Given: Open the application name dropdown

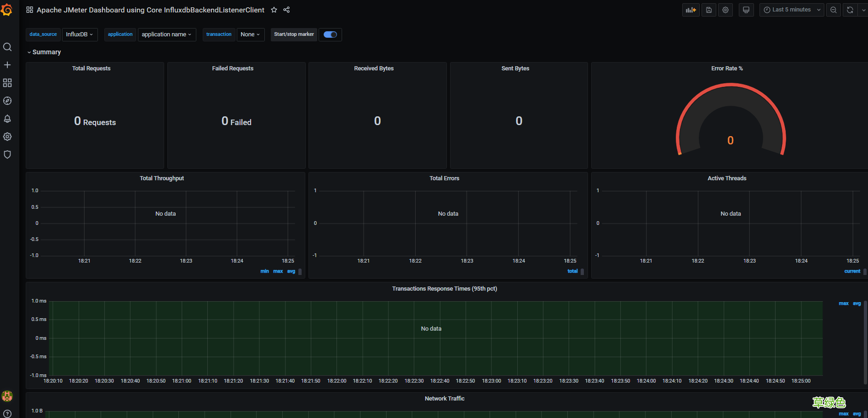Looking at the screenshot, I should [166, 34].
